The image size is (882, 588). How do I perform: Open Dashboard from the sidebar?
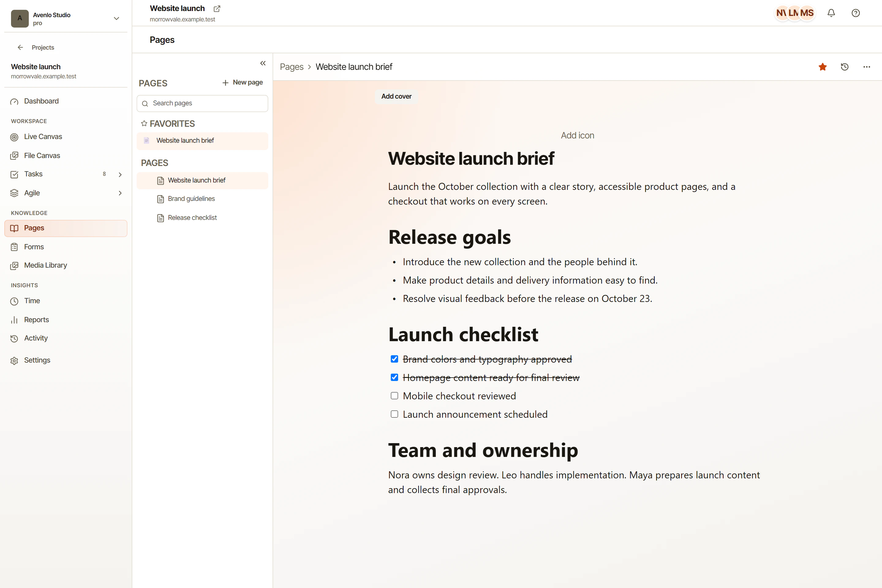click(x=66, y=101)
